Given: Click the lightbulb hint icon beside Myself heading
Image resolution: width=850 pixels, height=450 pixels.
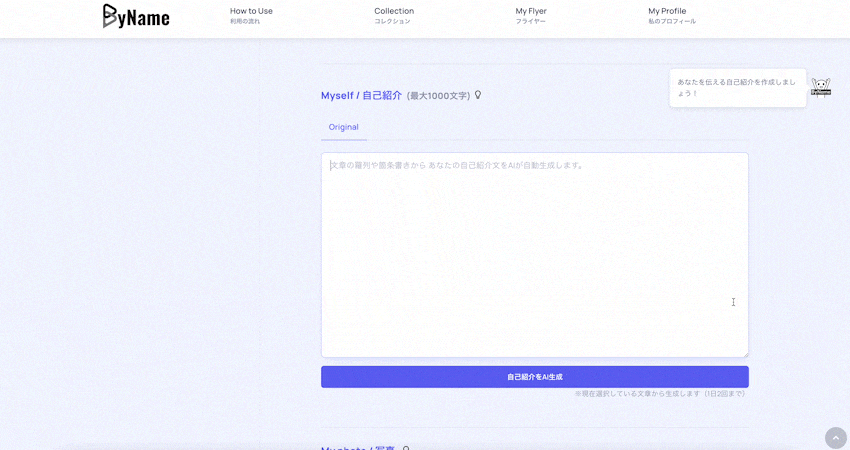Looking at the screenshot, I should [478, 95].
